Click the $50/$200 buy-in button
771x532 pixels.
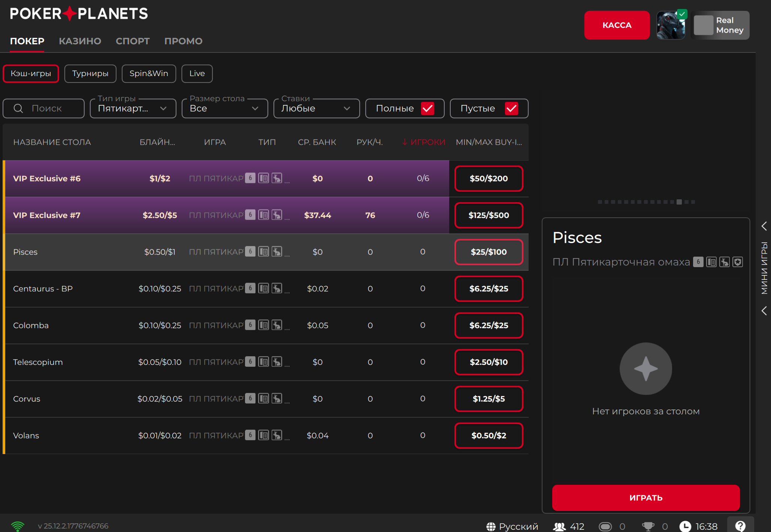(489, 178)
